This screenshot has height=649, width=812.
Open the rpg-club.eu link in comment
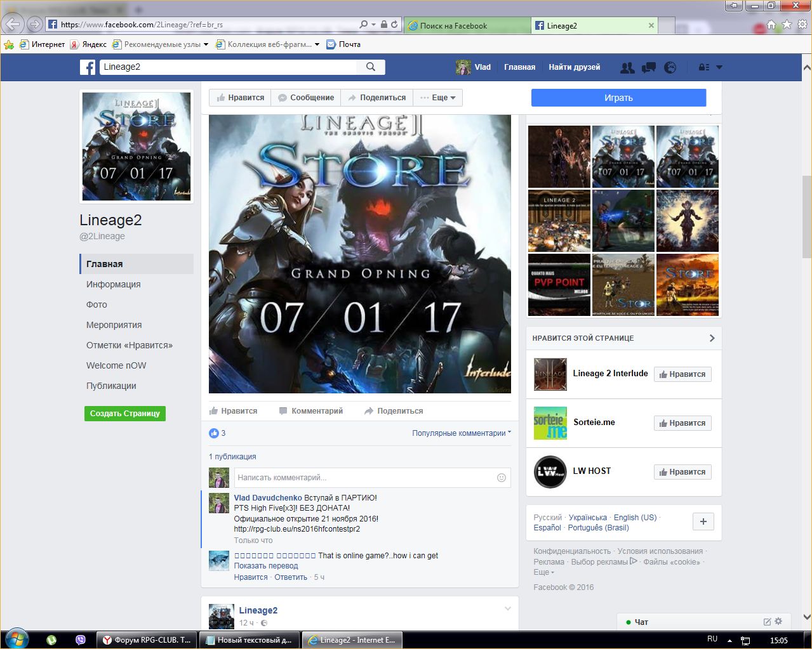pos(297,528)
